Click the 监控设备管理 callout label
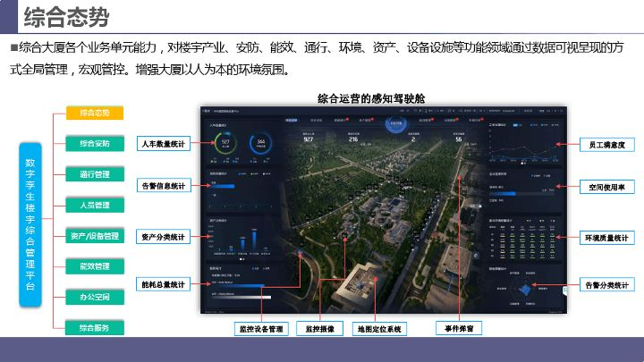The width and height of the screenshot is (644, 362). point(261,329)
